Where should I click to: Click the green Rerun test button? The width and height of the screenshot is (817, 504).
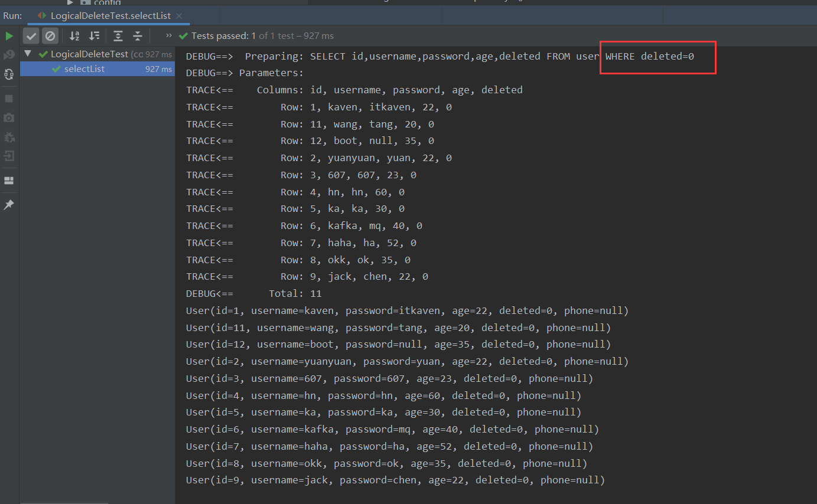coord(9,36)
